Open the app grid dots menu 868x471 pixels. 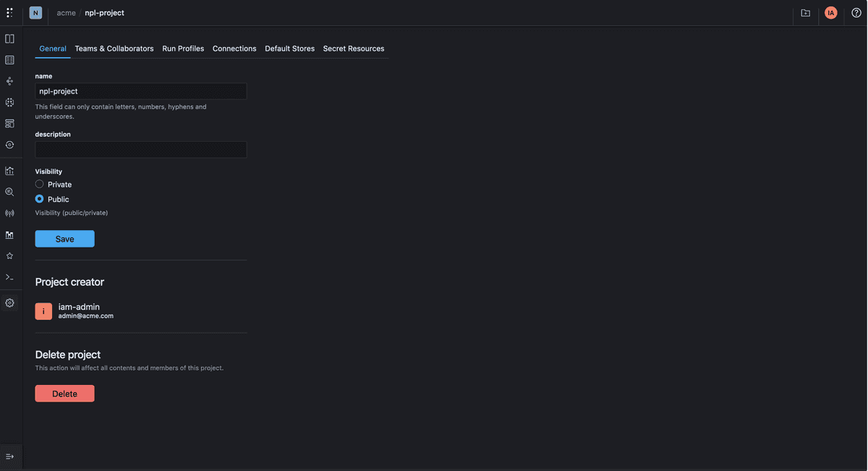9,13
